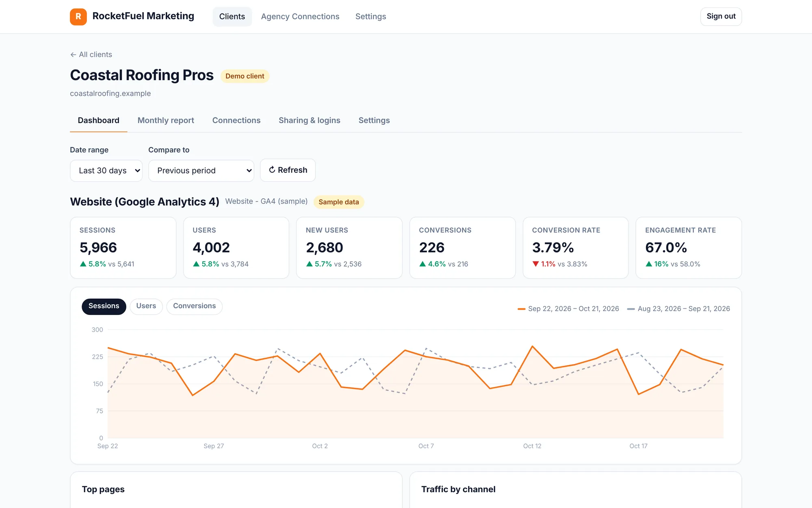Click the Conversion Rate value 3.79%
Image resolution: width=812 pixels, height=508 pixels.
coord(553,247)
